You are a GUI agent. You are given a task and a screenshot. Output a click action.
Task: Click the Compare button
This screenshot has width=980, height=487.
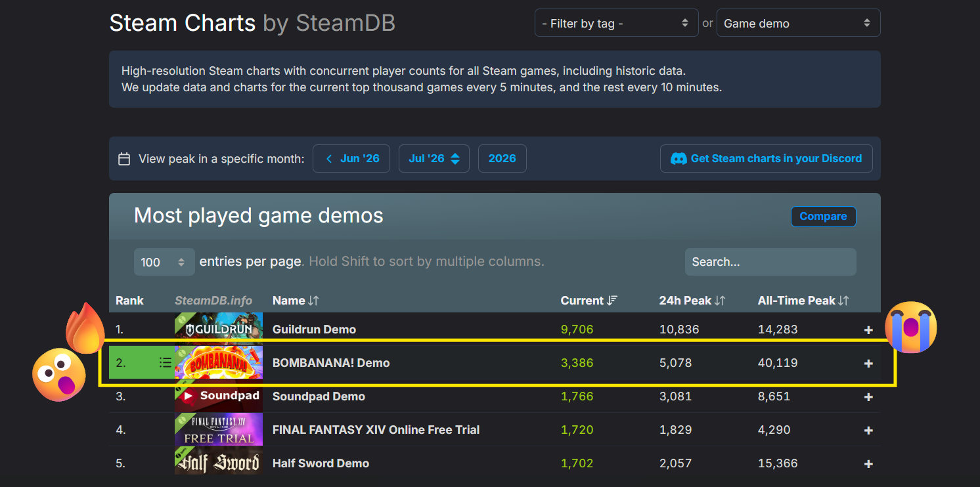[x=823, y=216]
